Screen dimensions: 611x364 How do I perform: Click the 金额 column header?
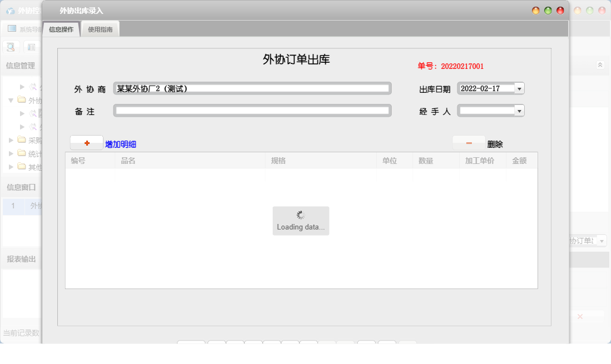pos(522,161)
